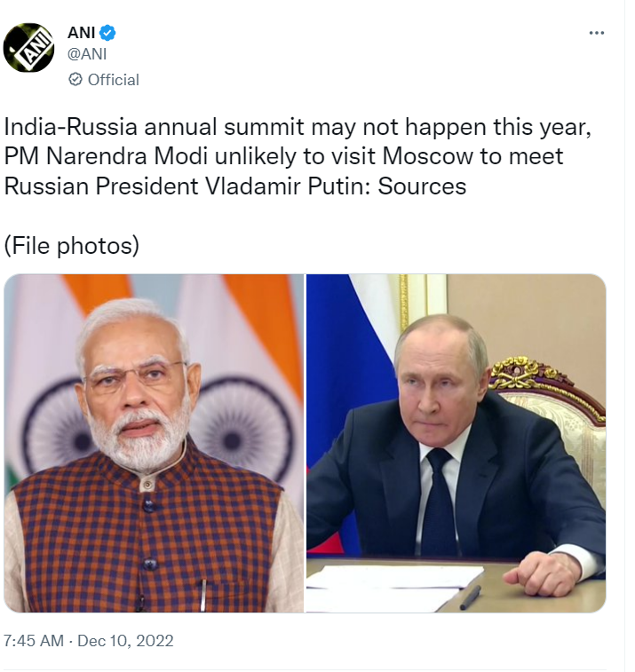Viewport: 635px width, 672px height.
Task: Click the Dec 10, 2022 date
Action: click(125, 640)
